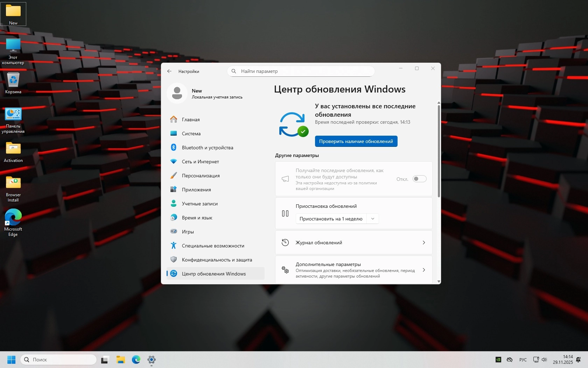Expand the pause updates duration dropdown
This screenshot has width=588, height=368.
point(373,219)
